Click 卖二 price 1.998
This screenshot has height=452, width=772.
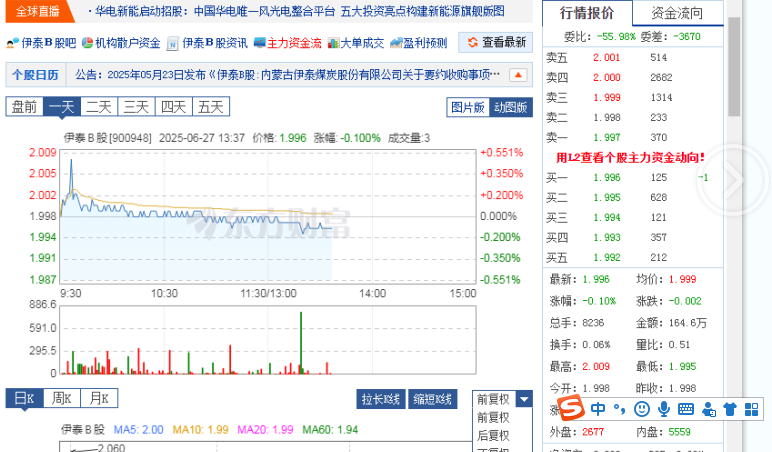click(x=607, y=118)
